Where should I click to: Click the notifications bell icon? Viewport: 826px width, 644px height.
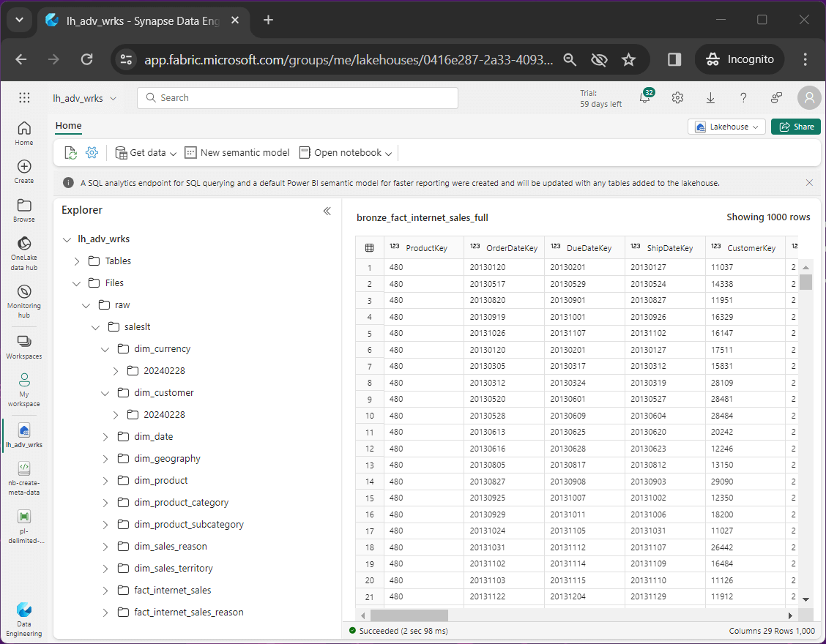click(x=645, y=98)
